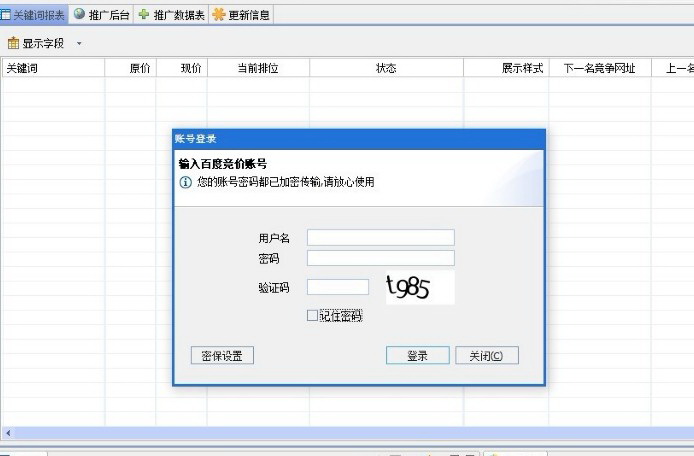This screenshot has height=456, width=694.
Task: Click the green plus icon on 推广数据表 tab
Action: (143, 15)
